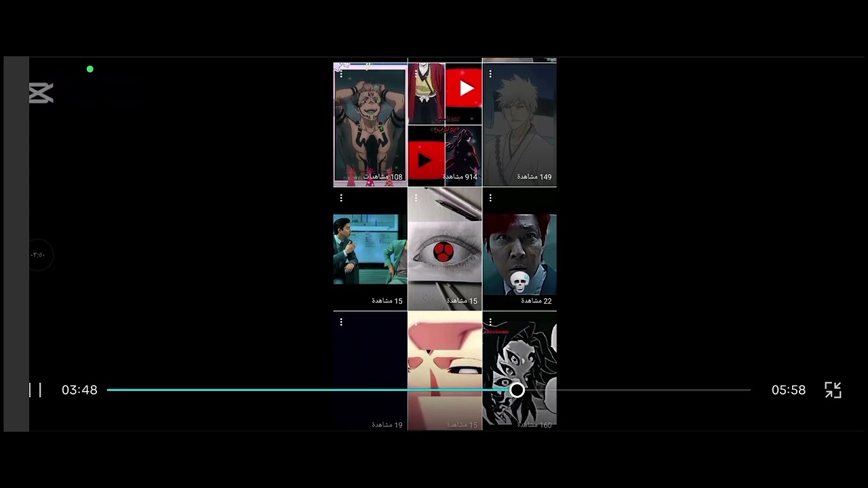Click the 03:48 elapsed time label

[x=79, y=390]
